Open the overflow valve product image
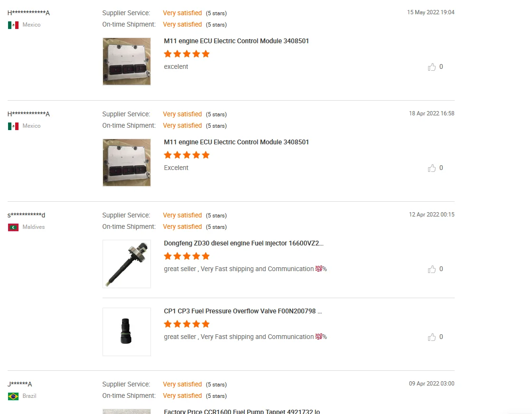 [127, 332]
